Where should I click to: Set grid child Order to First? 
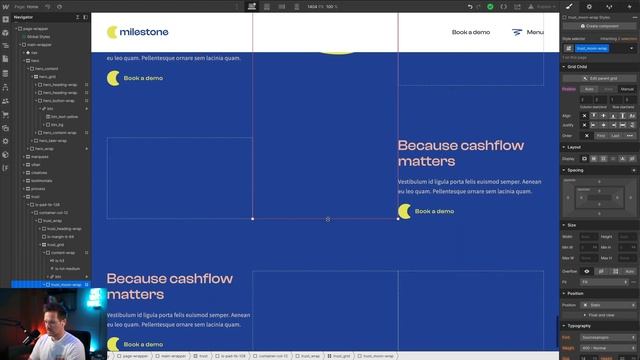pyautogui.click(x=600, y=136)
